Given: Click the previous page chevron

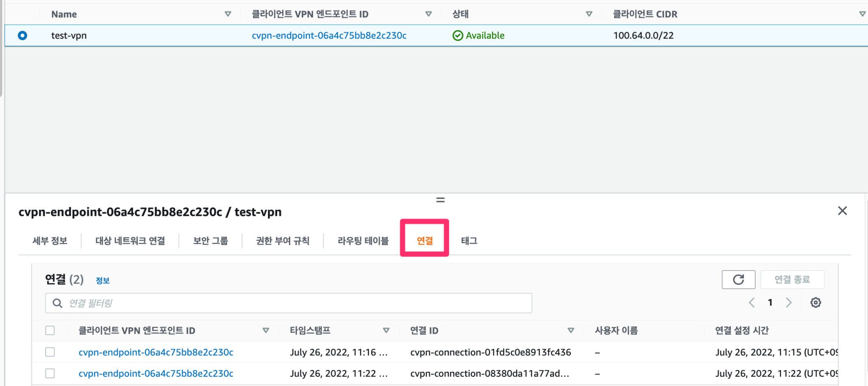Looking at the screenshot, I should 752,302.
